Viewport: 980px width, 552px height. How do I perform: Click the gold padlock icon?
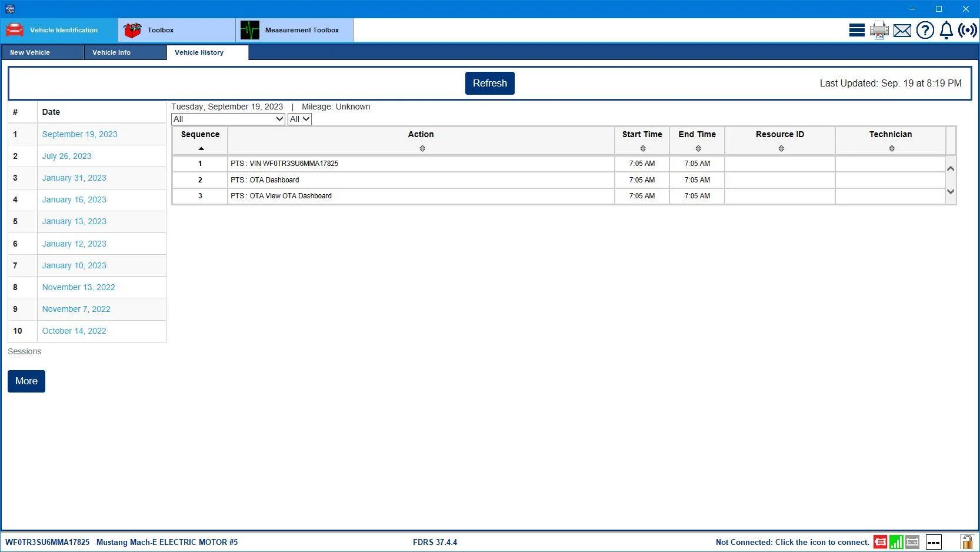[x=966, y=541]
